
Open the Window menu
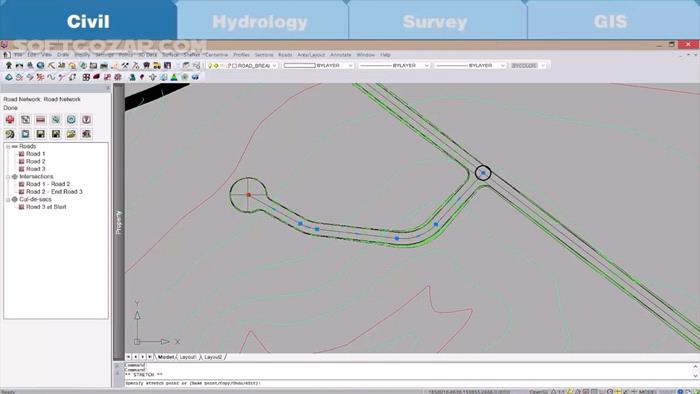tap(366, 54)
